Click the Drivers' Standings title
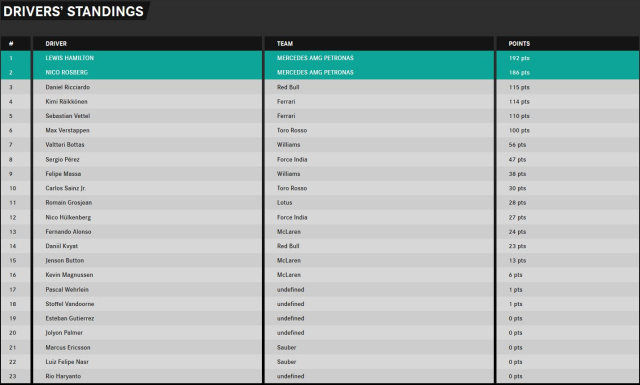 (73, 11)
